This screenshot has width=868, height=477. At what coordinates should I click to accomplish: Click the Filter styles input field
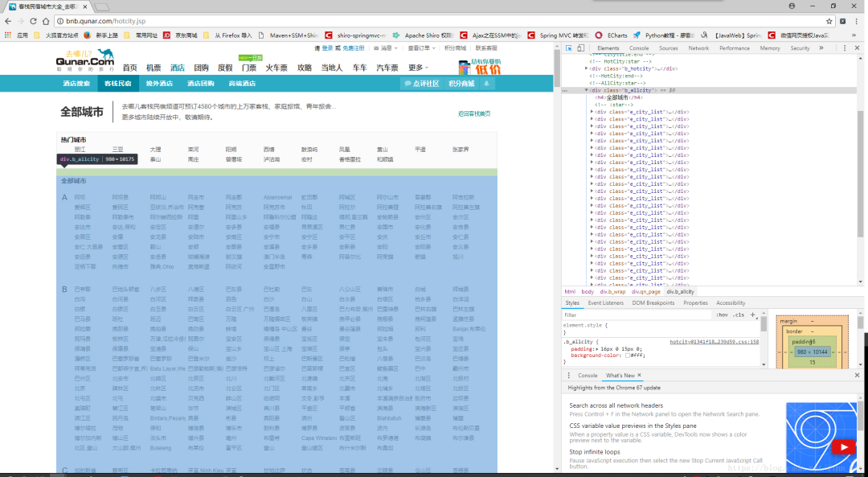click(637, 315)
